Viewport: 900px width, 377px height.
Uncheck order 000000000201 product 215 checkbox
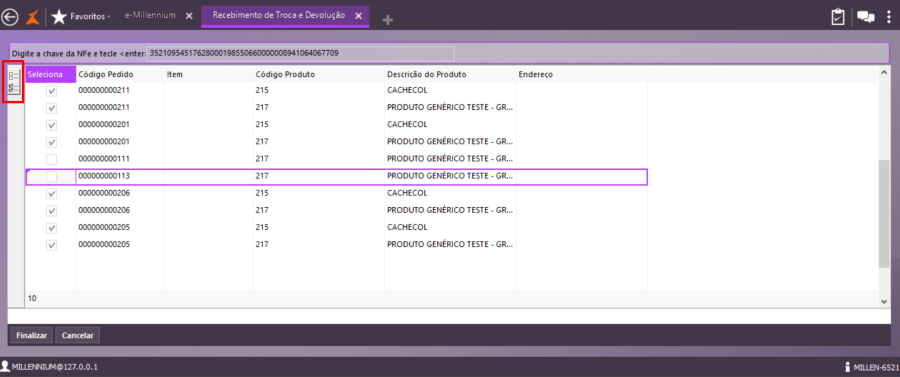click(52, 125)
